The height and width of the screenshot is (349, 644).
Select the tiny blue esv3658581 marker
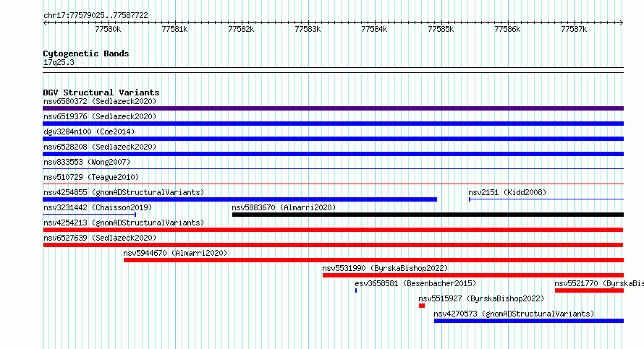[356, 290]
